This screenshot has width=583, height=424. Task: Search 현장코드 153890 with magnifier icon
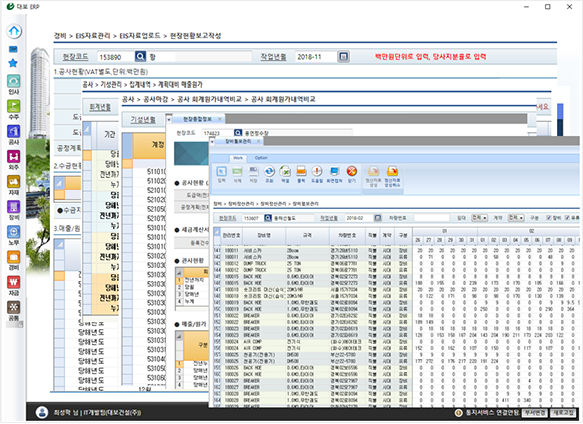[x=140, y=57]
